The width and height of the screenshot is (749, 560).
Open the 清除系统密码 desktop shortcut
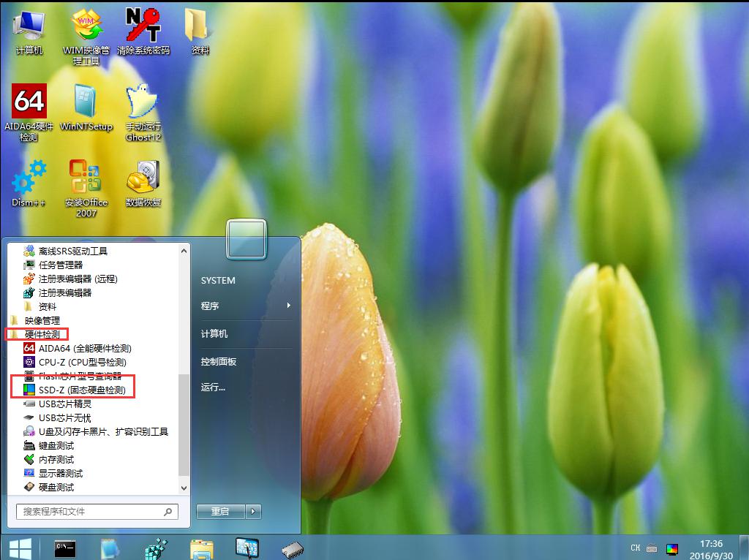coord(143,31)
